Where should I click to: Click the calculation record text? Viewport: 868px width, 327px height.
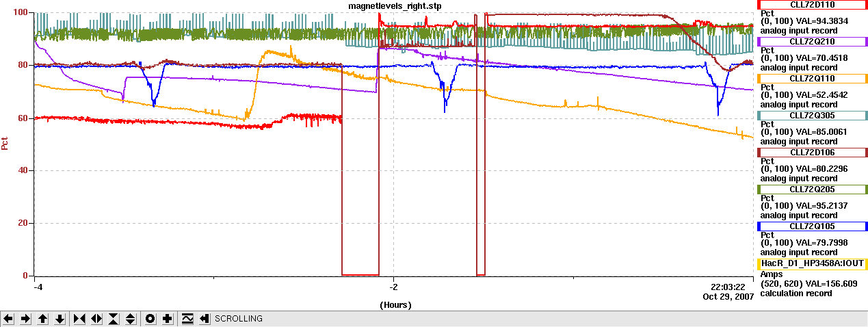[796, 293]
